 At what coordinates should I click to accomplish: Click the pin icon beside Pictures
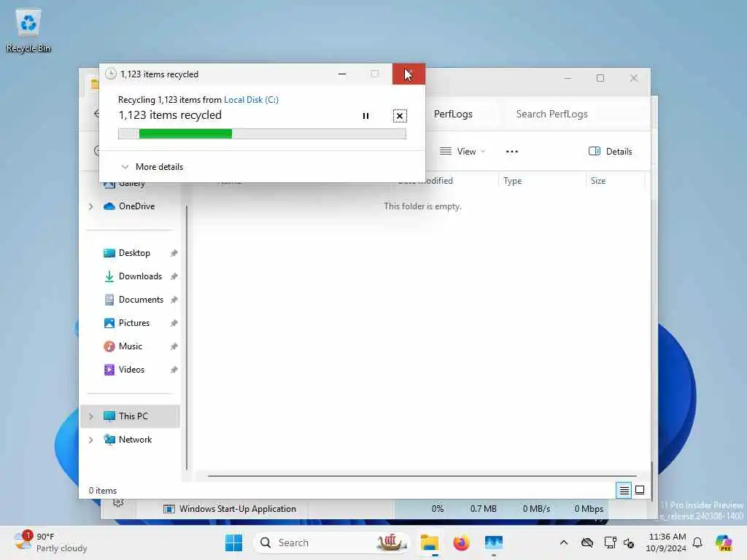point(174,323)
